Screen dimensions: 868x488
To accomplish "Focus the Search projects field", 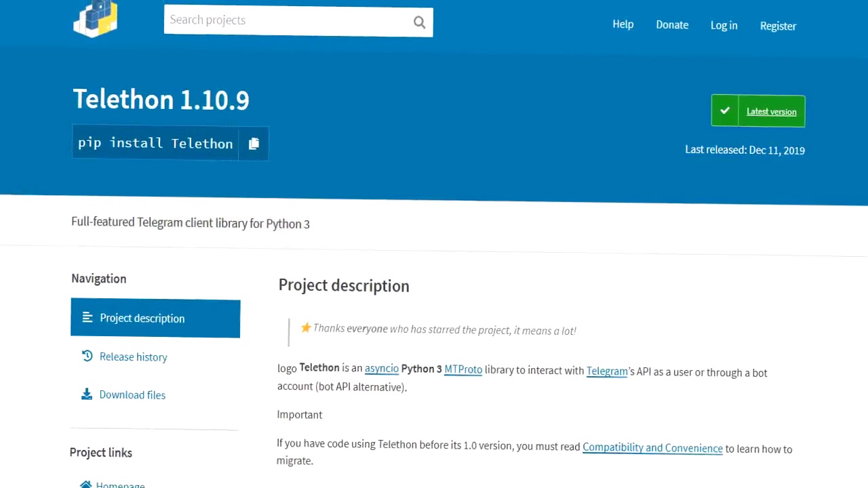I will (298, 21).
